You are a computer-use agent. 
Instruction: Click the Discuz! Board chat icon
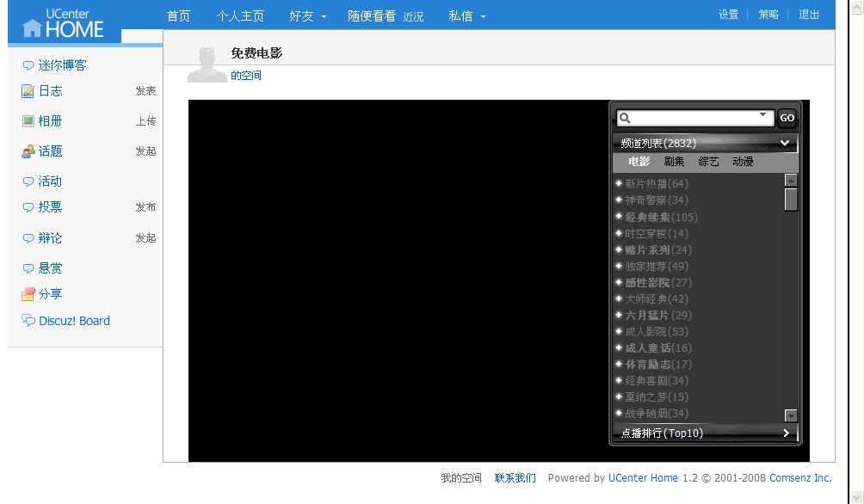click(x=28, y=320)
